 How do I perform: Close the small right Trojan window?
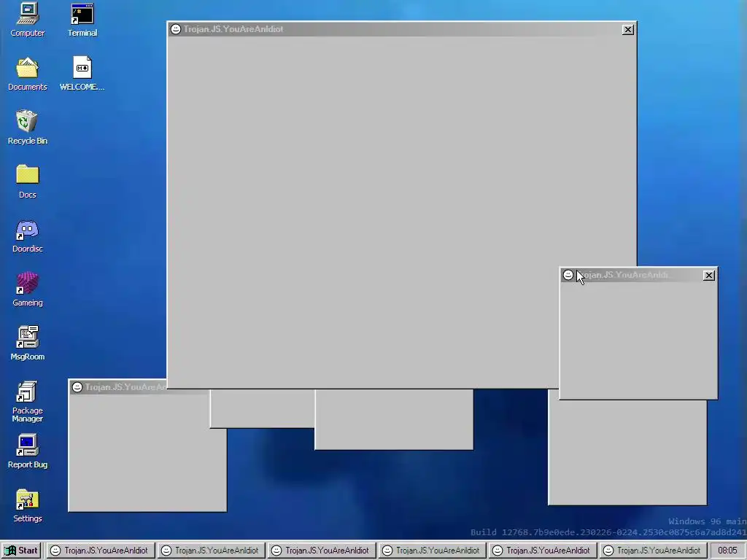click(x=709, y=275)
